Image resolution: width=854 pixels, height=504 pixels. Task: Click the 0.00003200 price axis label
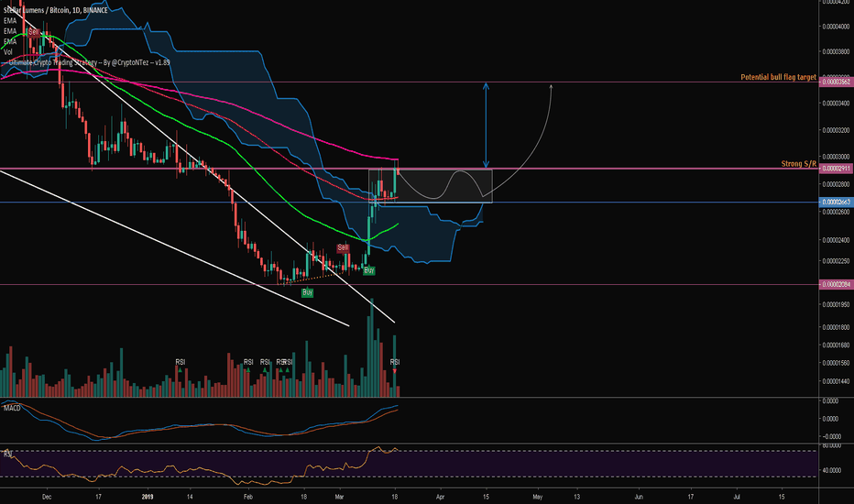click(x=836, y=131)
